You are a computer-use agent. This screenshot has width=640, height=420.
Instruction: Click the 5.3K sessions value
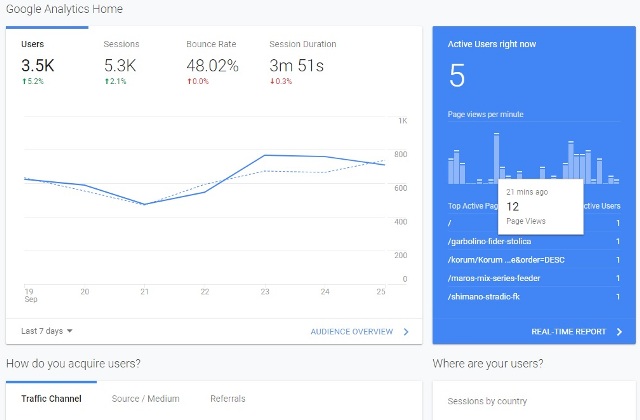coord(120,65)
